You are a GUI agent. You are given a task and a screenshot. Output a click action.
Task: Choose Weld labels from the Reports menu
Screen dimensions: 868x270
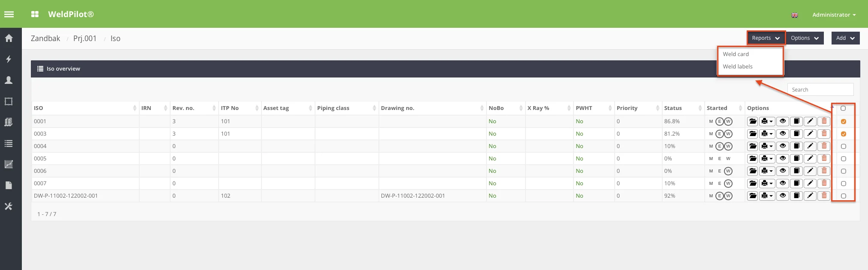click(x=737, y=67)
